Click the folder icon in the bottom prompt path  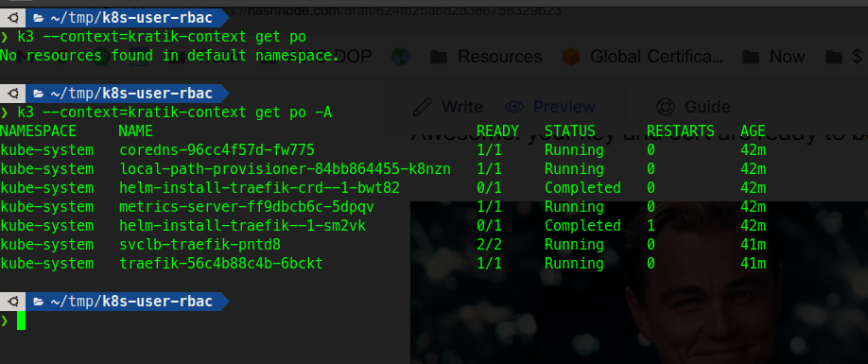38,302
